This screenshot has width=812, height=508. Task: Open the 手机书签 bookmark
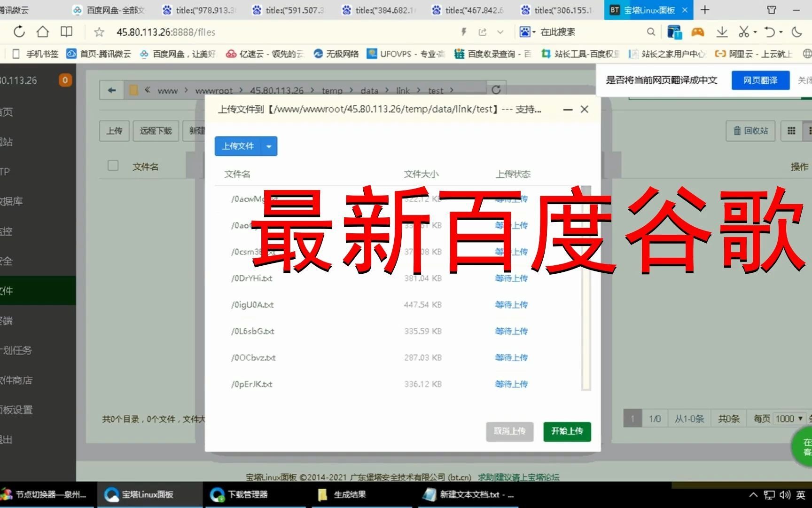point(36,54)
